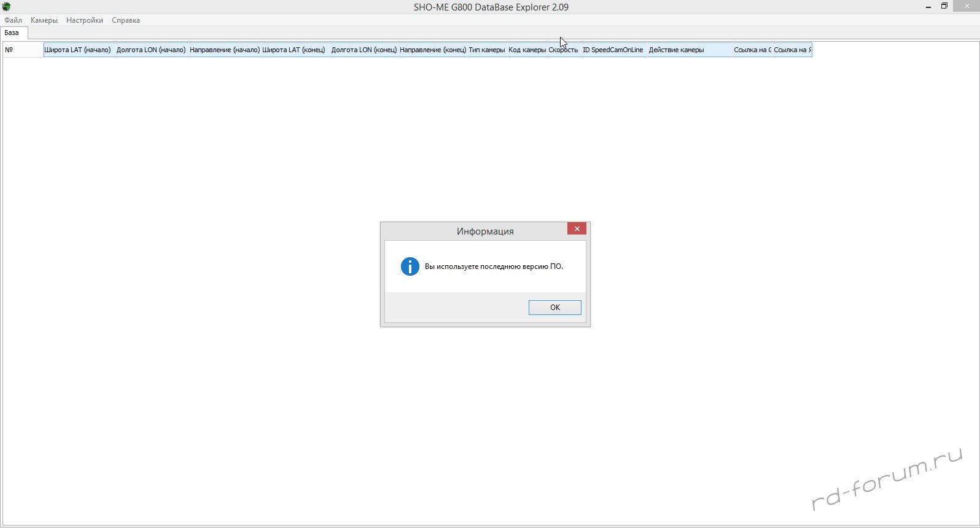Open the Файл menu
The image size is (980, 528).
[13, 20]
